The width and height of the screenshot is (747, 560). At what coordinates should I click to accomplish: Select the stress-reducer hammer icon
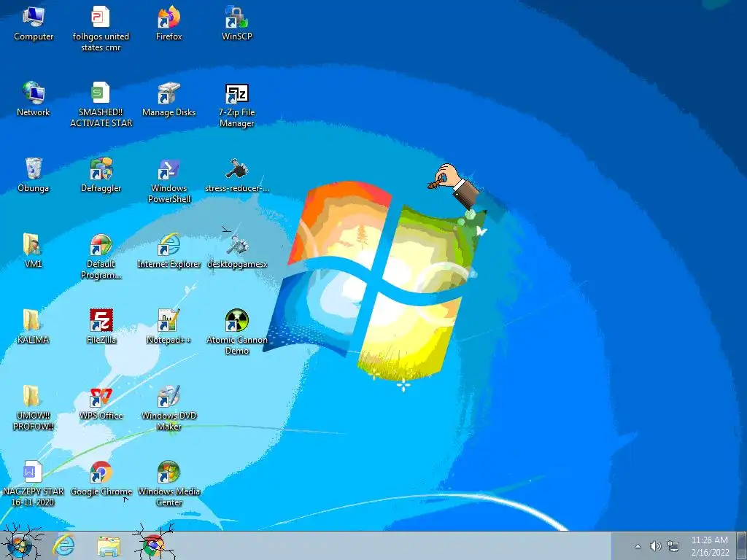pos(237,175)
